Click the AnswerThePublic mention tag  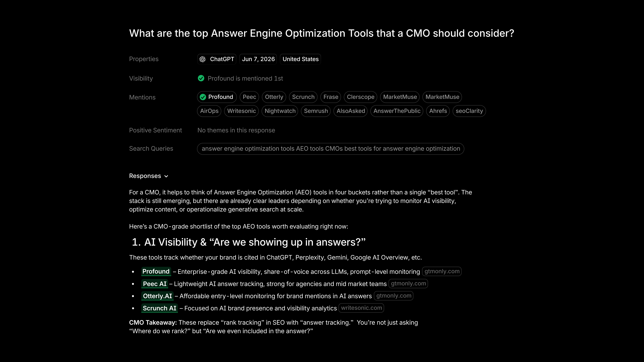click(397, 111)
